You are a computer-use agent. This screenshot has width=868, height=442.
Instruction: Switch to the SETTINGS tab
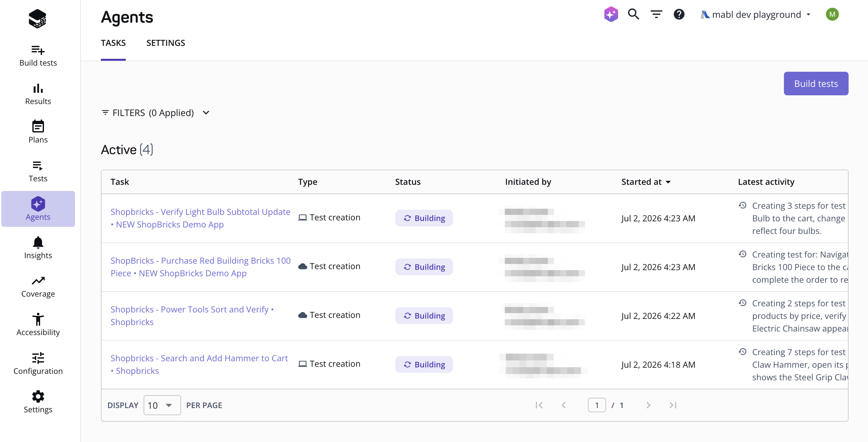166,43
